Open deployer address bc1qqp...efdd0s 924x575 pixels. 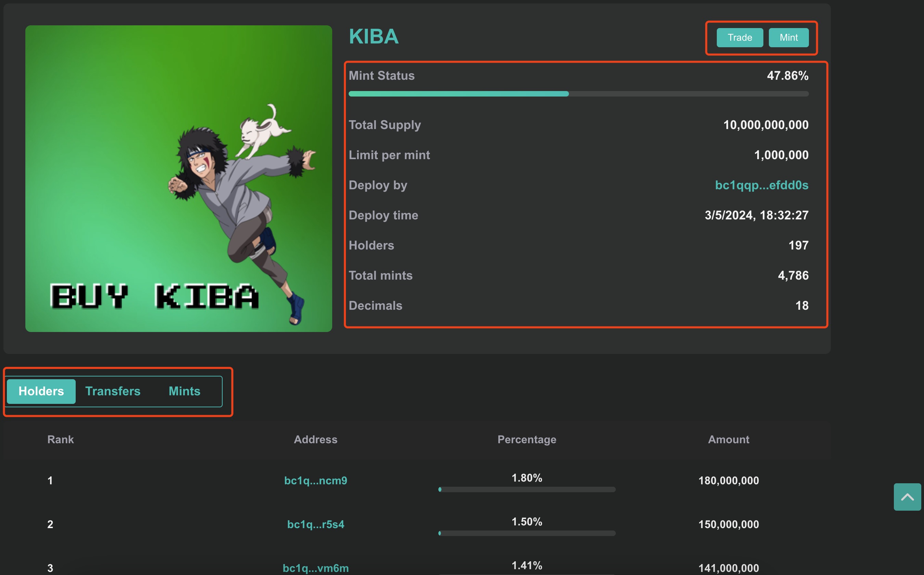[x=762, y=185]
